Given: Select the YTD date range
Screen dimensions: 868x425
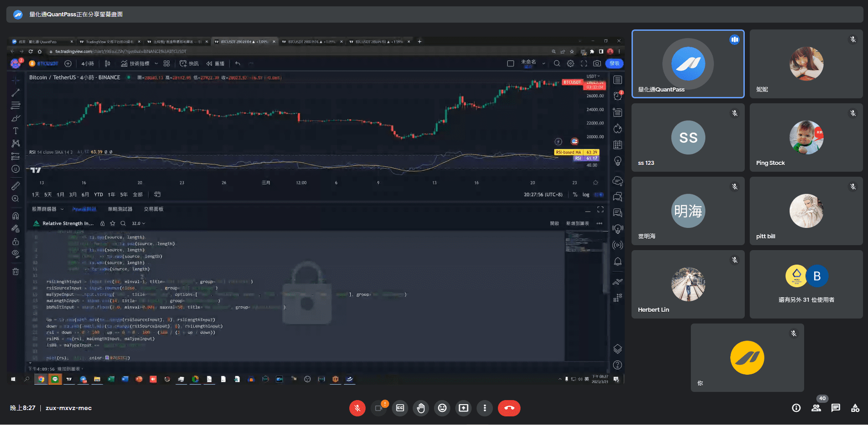Looking at the screenshot, I should (x=98, y=194).
